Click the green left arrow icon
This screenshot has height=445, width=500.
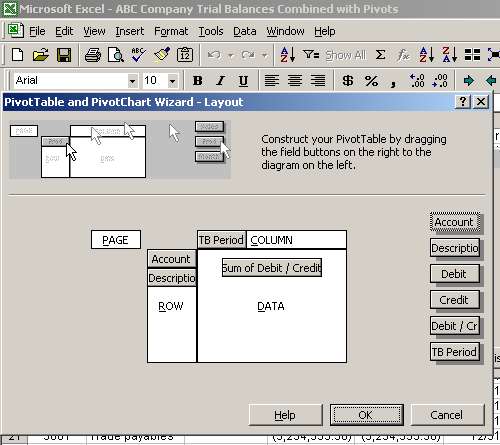[491, 81]
